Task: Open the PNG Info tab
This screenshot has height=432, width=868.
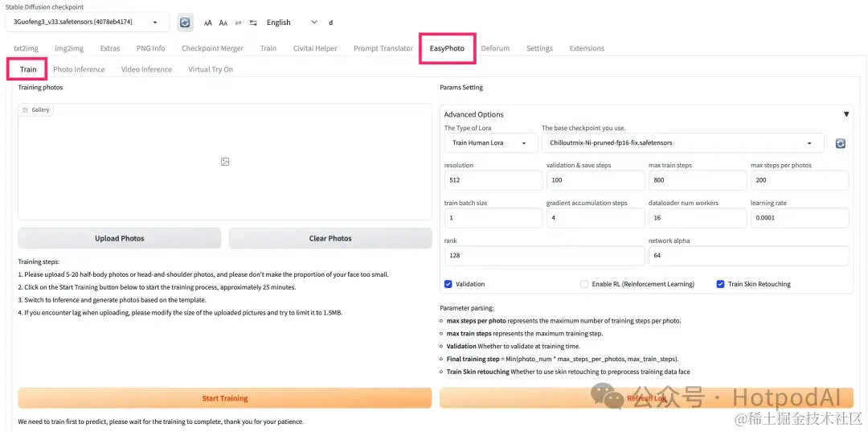Action: click(150, 48)
